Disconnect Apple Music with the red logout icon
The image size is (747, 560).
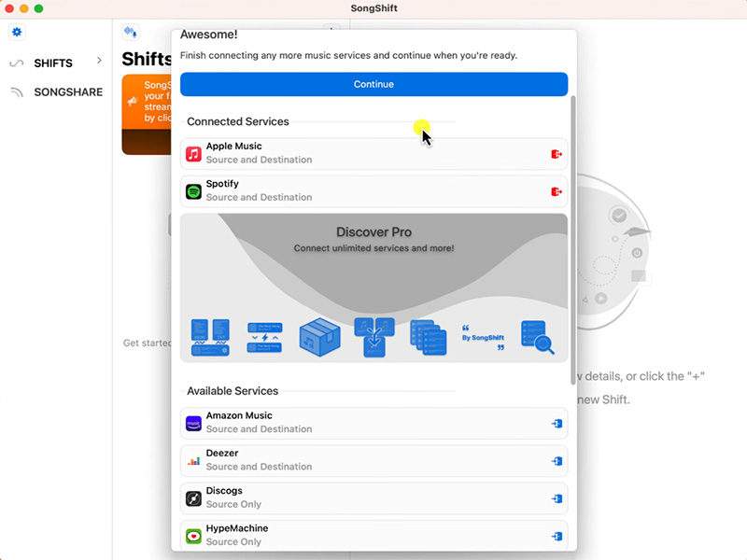point(556,154)
